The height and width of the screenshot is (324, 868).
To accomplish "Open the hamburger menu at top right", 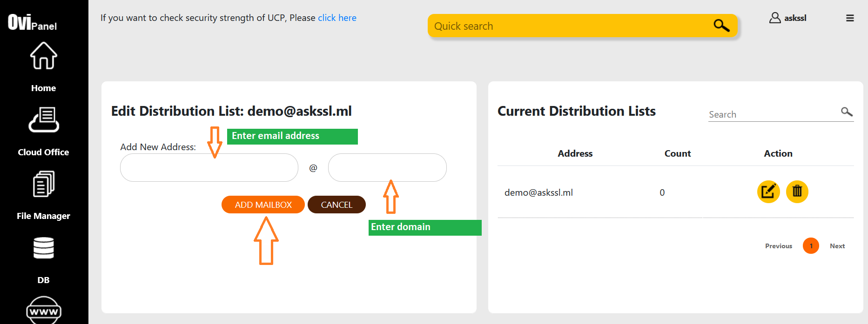I will 850,18.
